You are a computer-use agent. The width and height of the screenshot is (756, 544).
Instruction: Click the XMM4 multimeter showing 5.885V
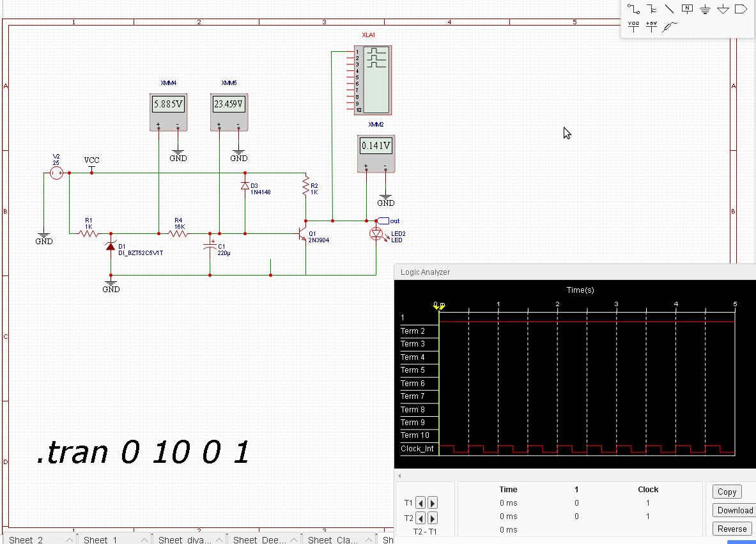[x=168, y=112]
